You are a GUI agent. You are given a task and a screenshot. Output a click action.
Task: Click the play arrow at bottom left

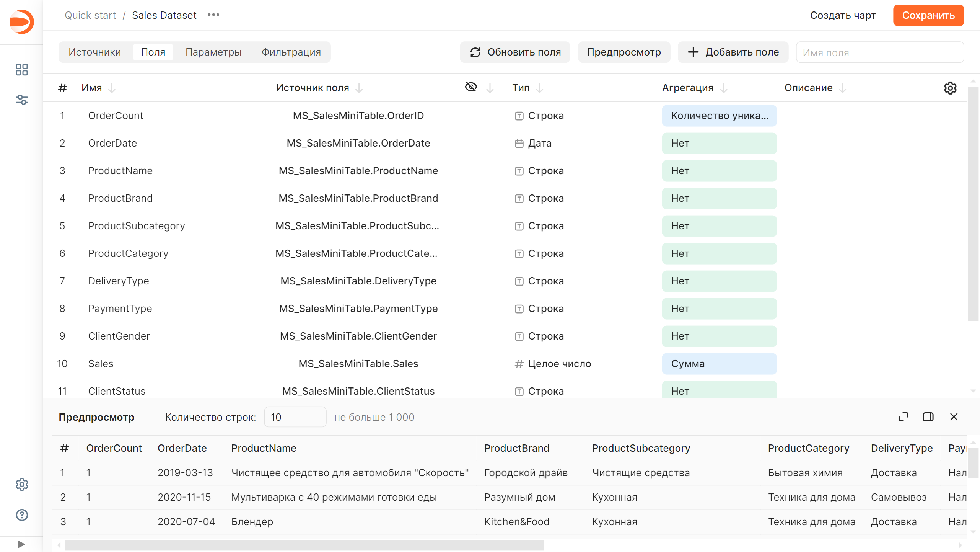21,544
